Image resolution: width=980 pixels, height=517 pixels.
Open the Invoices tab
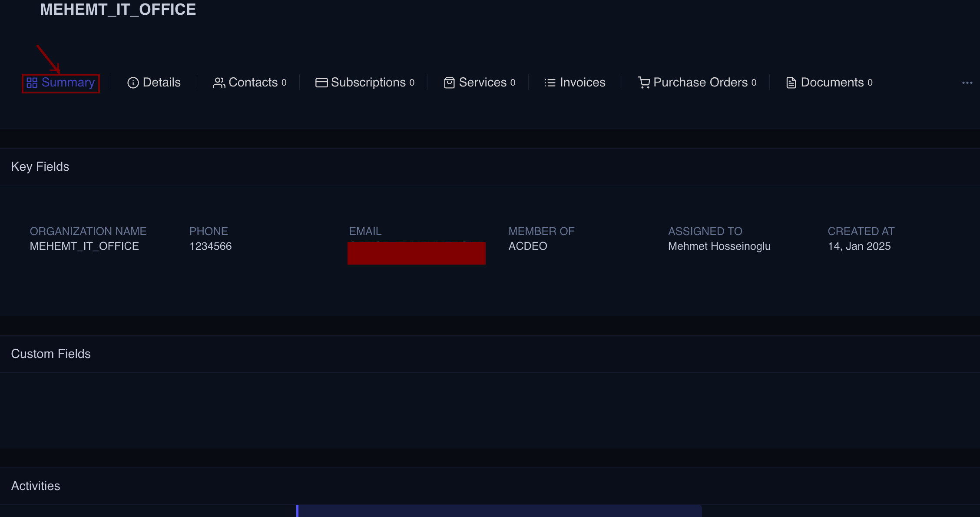point(582,83)
